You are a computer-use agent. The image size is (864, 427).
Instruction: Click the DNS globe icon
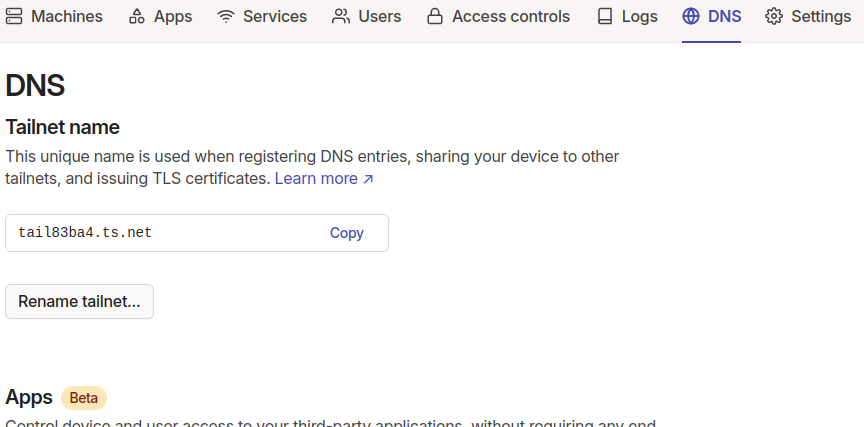coord(691,17)
